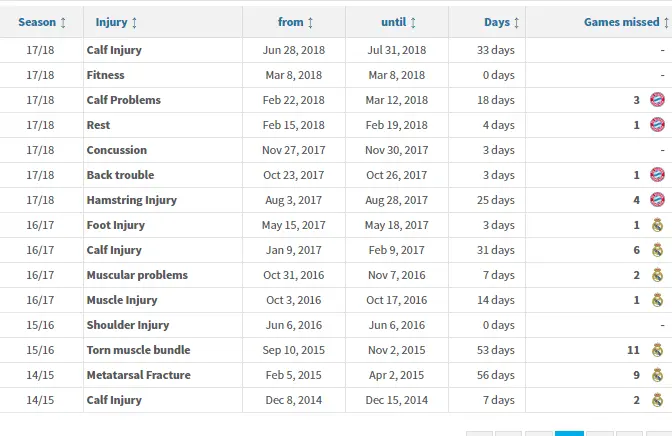Sort by the 'until' date column
The width and height of the screenshot is (672, 436).
pos(399,22)
